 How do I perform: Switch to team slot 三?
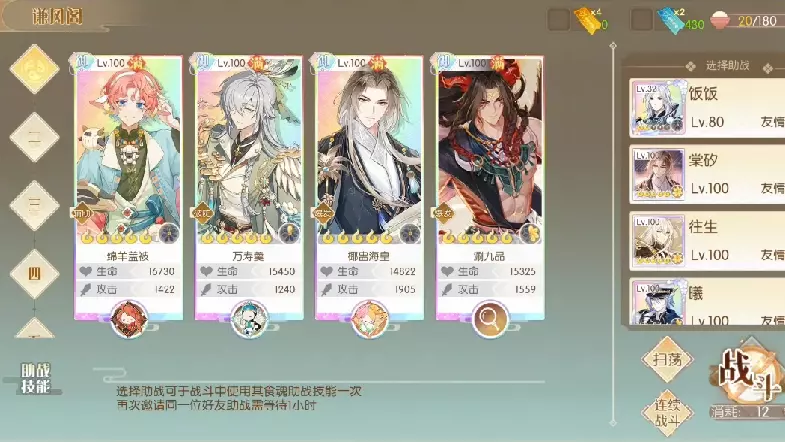click(x=35, y=205)
